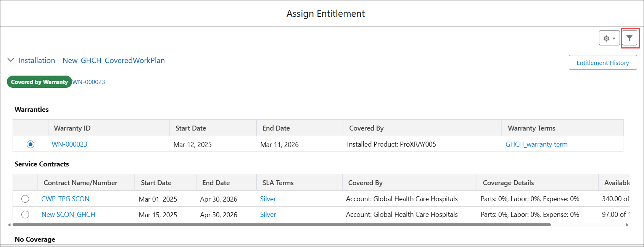Open Silver SLA link for CWP_TPG SCON
Screen dimensions: 644x247
(268, 199)
